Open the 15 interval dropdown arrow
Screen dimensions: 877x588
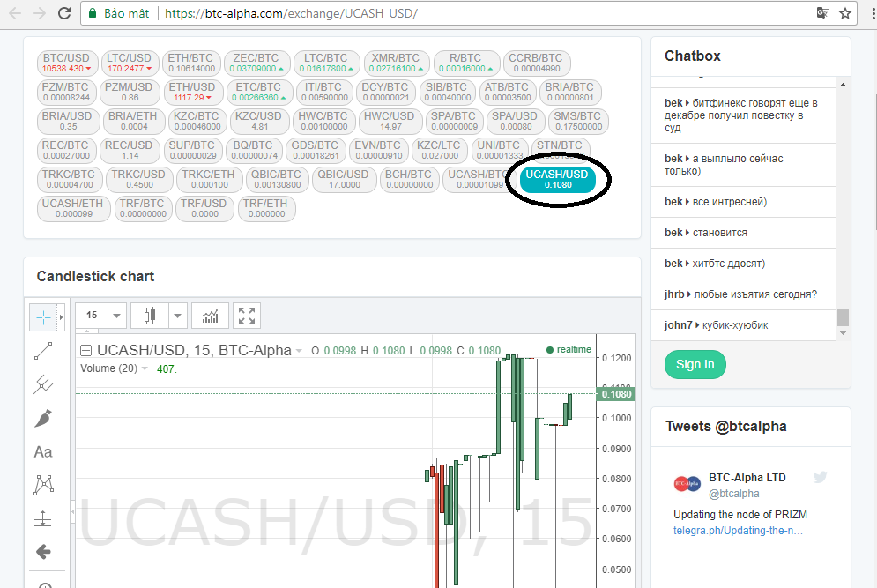(117, 316)
